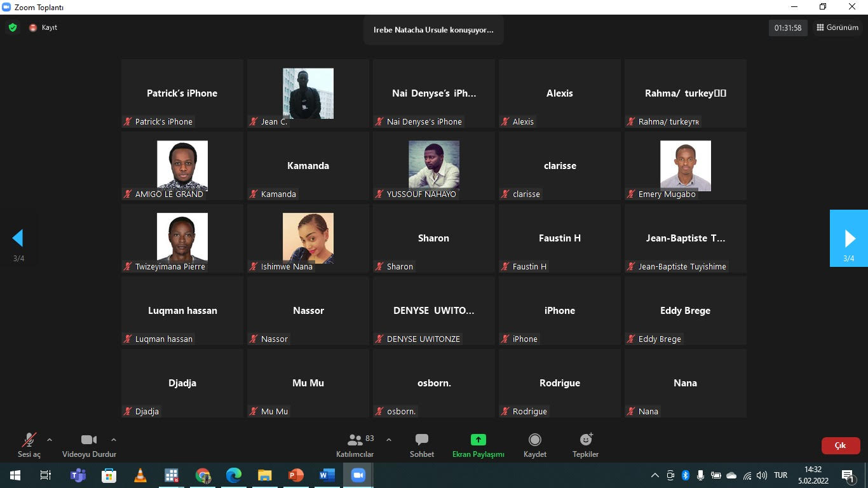Click the 01:31:58 meeting timer
This screenshot has width=868, height=488.
pyautogui.click(x=788, y=28)
